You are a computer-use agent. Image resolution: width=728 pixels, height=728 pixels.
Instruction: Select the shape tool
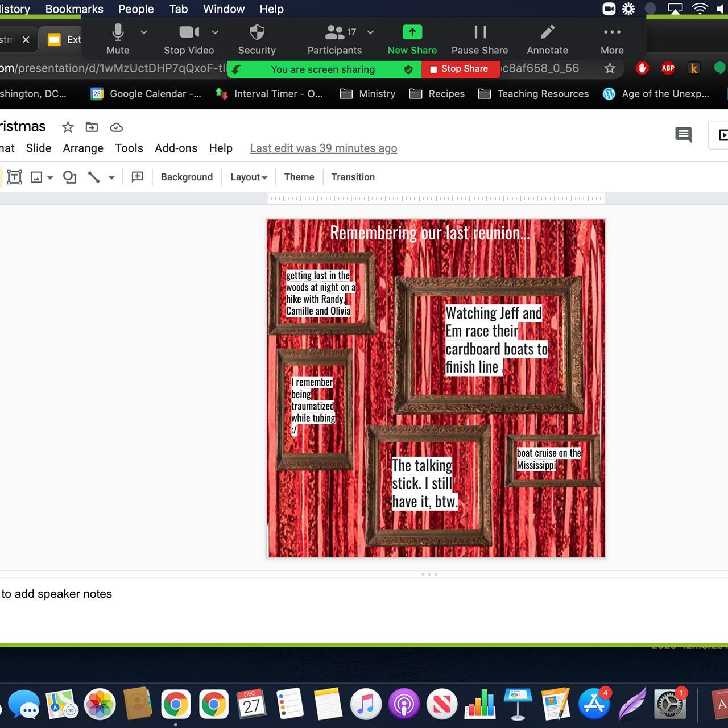69,177
